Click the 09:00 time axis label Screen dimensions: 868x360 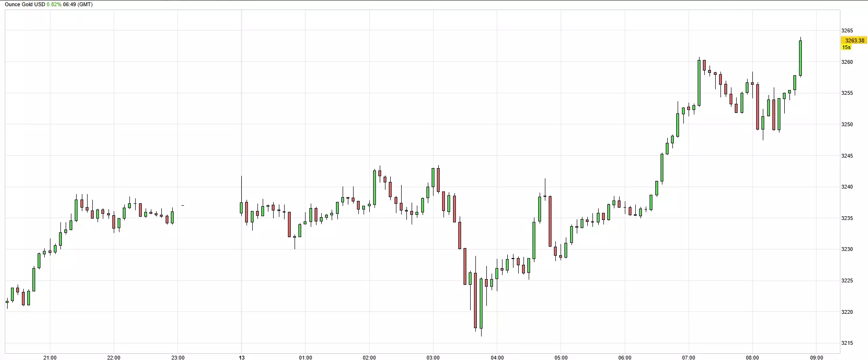816,357
